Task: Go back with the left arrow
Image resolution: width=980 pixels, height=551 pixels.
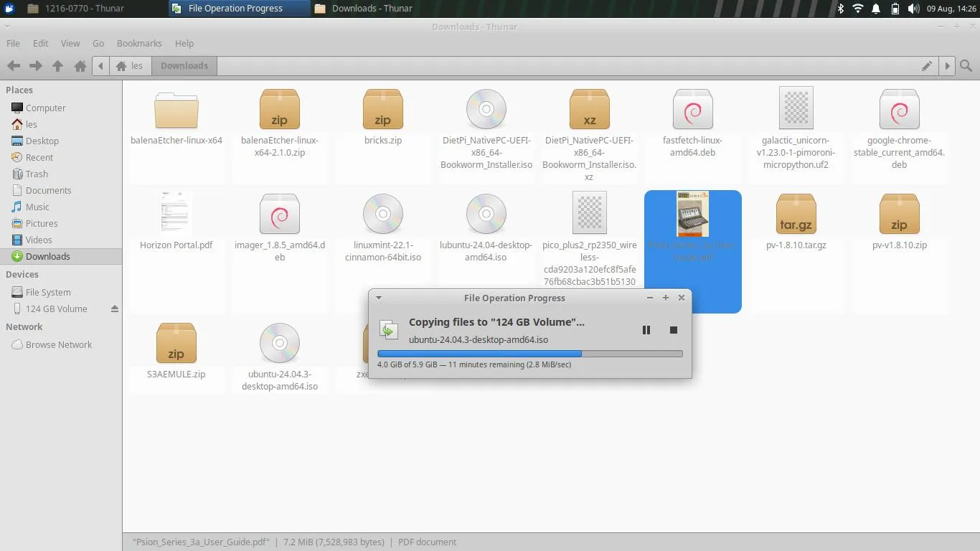Action: pos(14,66)
